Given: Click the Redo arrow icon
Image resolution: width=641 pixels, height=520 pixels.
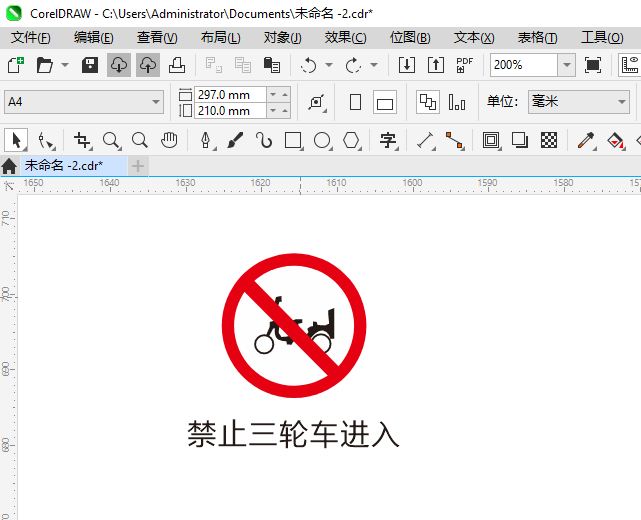Looking at the screenshot, I should pos(354,65).
